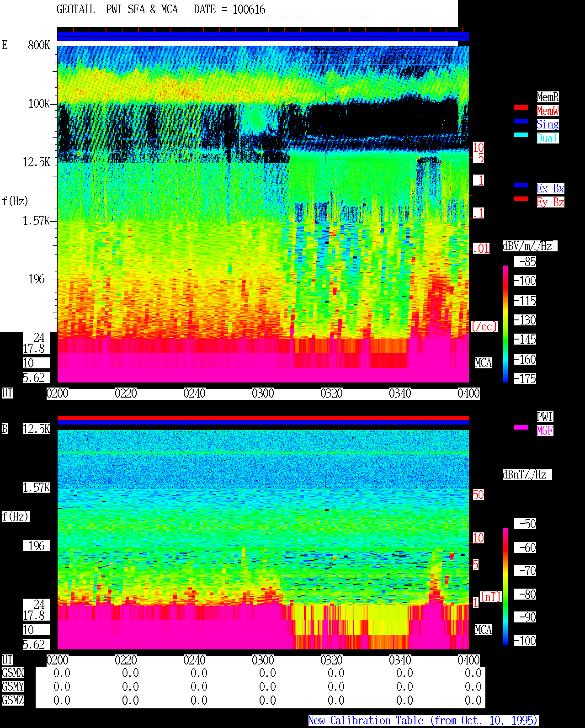
Task: Click the MCA label beside the B panel
Action: [x=484, y=630]
